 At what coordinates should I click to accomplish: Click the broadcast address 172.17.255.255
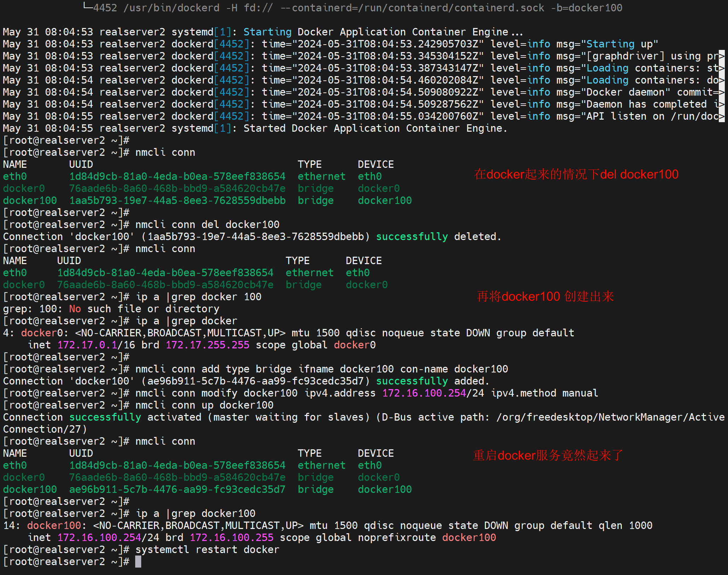pos(207,345)
